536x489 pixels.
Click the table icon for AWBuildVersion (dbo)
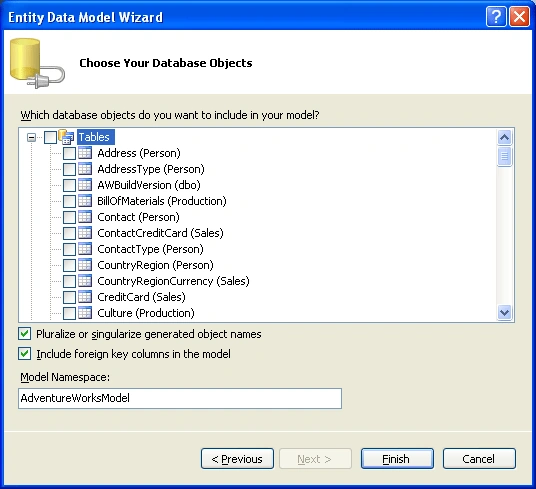85,185
